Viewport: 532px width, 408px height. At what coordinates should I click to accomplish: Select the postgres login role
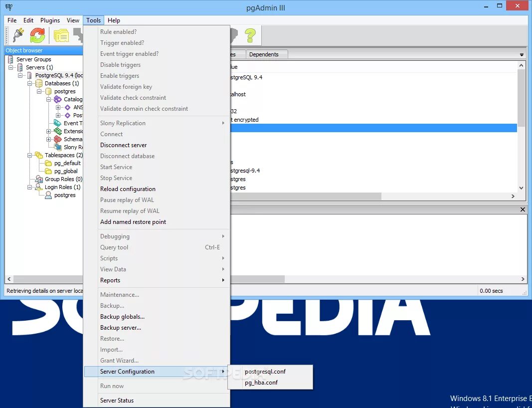(x=65, y=195)
